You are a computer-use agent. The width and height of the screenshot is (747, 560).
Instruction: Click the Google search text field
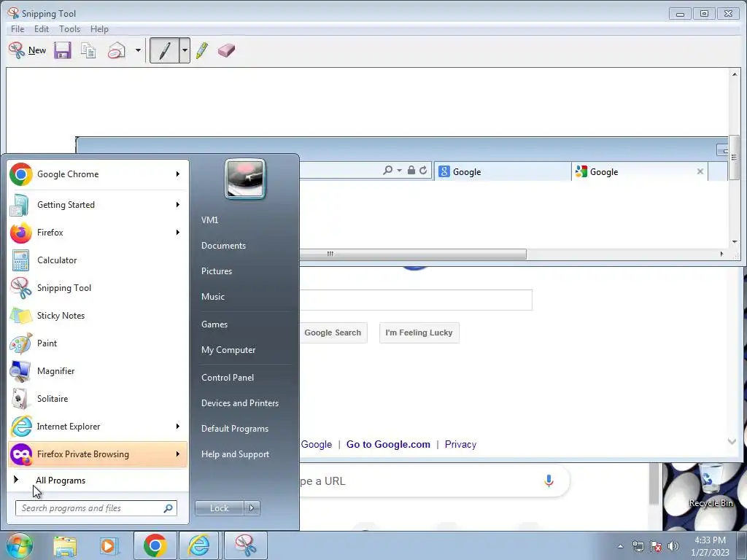pyautogui.click(x=415, y=300)
